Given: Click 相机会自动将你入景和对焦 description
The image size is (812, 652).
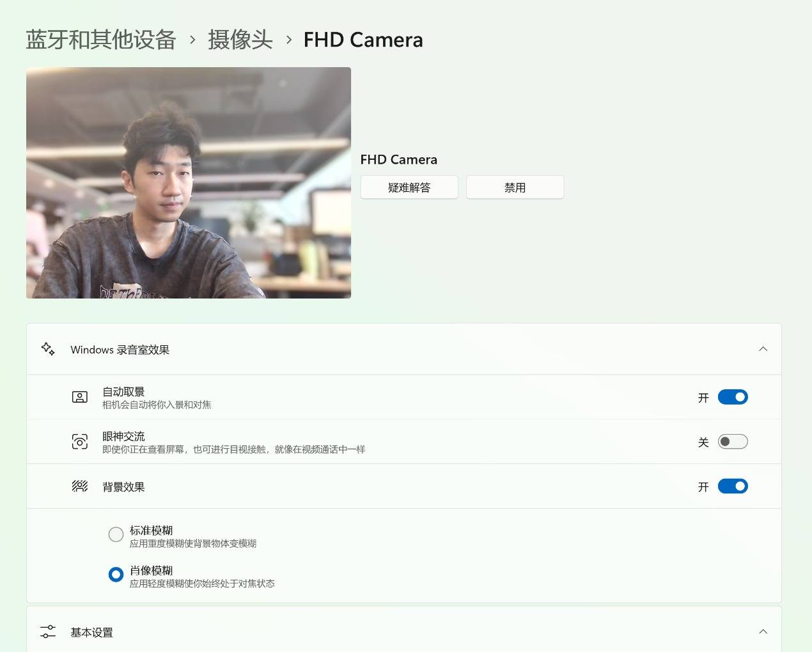Looking at the screenshot, I should (157, 405).
